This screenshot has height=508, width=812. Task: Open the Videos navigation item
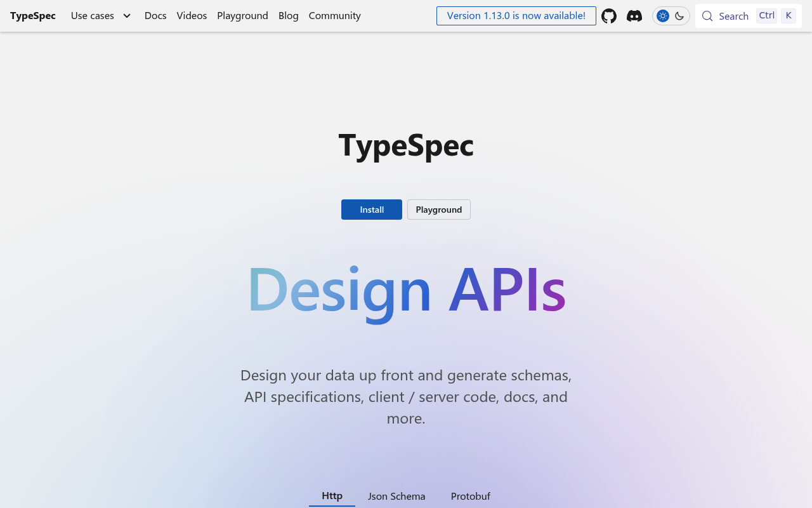[192, 16]
